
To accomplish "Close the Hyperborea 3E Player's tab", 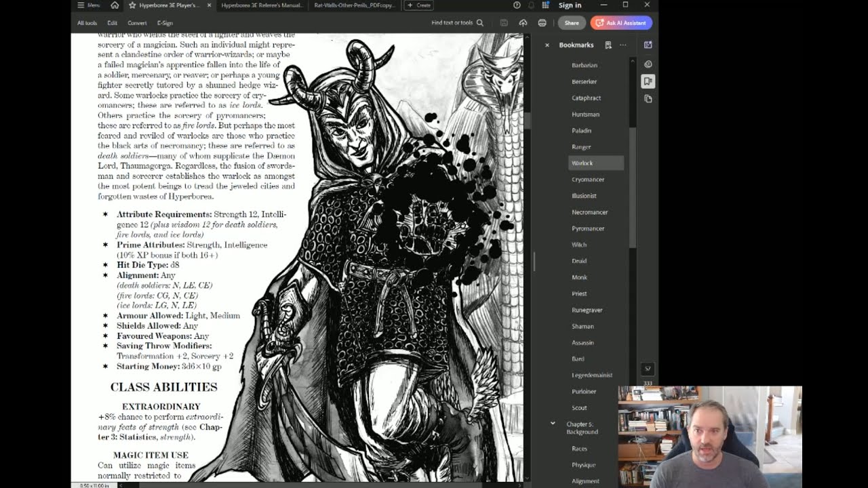I will pos(209,5).
